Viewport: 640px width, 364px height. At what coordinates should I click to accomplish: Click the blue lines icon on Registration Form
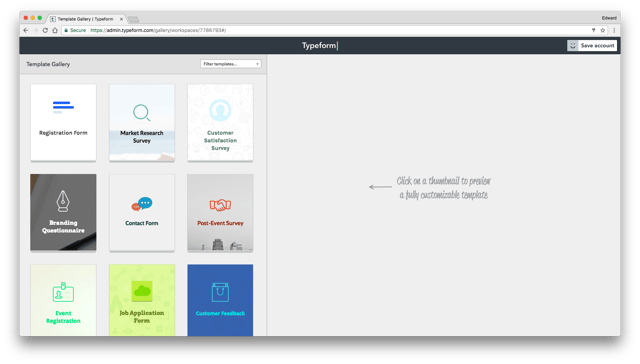(x=63, y=107)
